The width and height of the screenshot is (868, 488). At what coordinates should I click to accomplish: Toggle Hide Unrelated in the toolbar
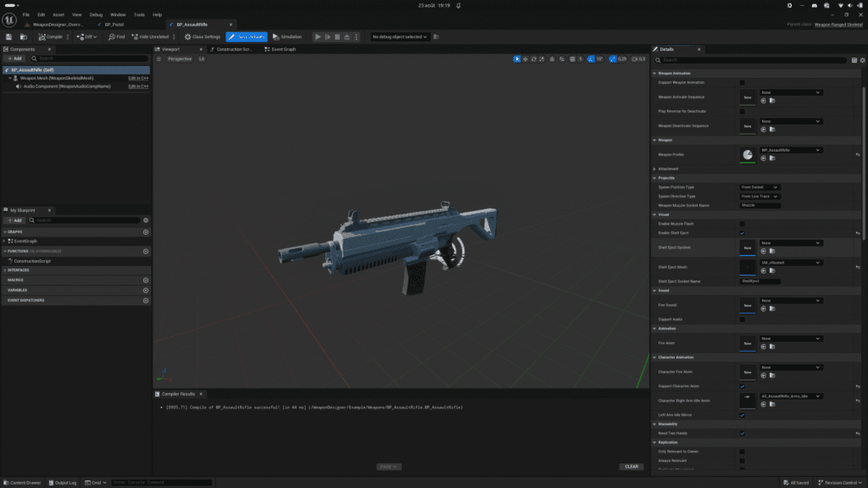point(150,37)
